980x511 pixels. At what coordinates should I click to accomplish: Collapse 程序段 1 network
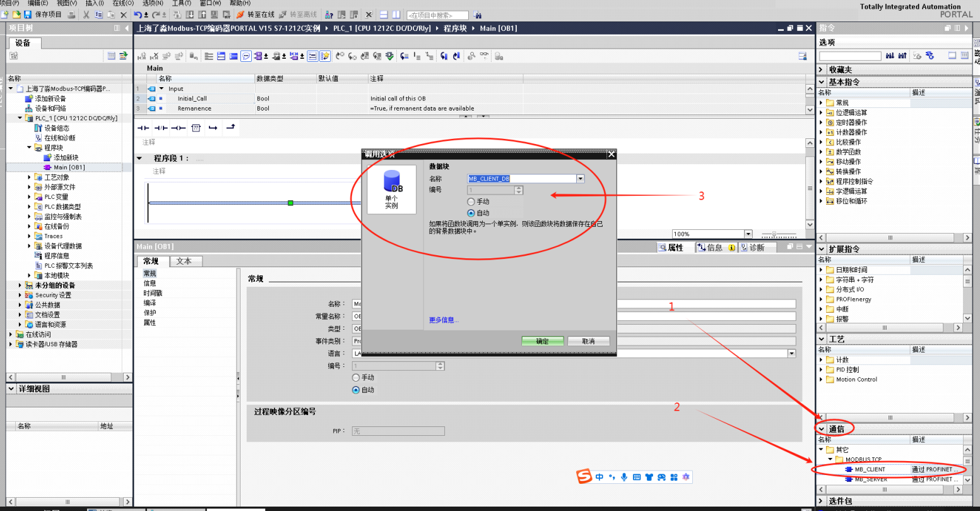[140, 159]
